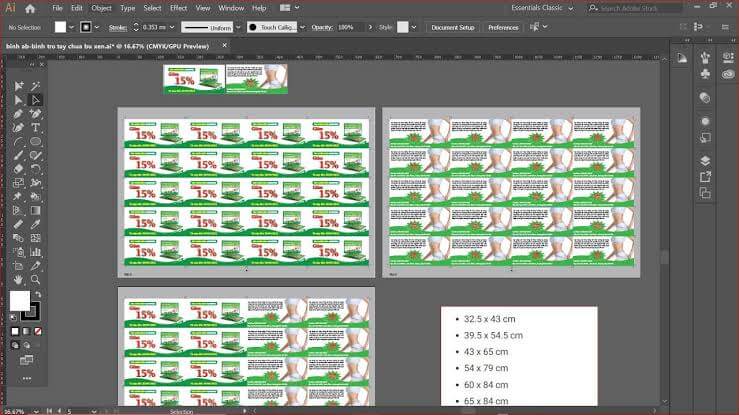Open the Touch Callig brush definition dropdown
This screenshot has width=739, height=415.
click(302, 27)
